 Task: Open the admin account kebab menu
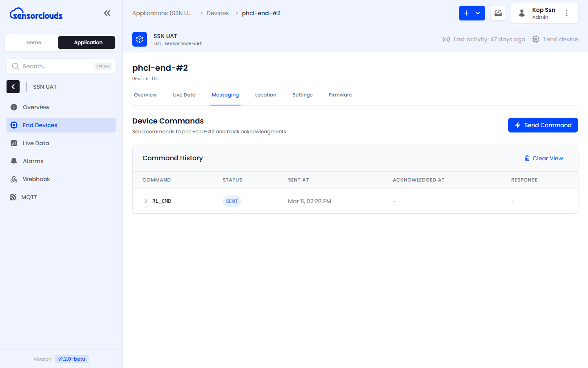[567, 13]
